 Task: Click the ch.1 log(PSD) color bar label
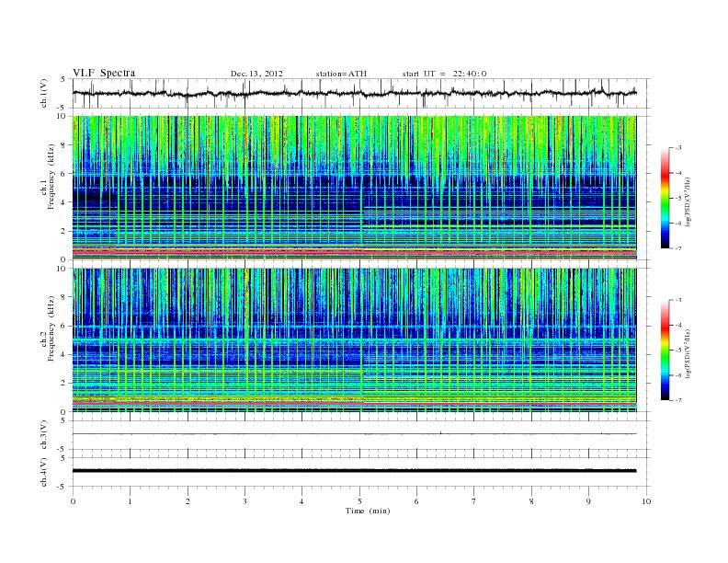click(688, 202)
